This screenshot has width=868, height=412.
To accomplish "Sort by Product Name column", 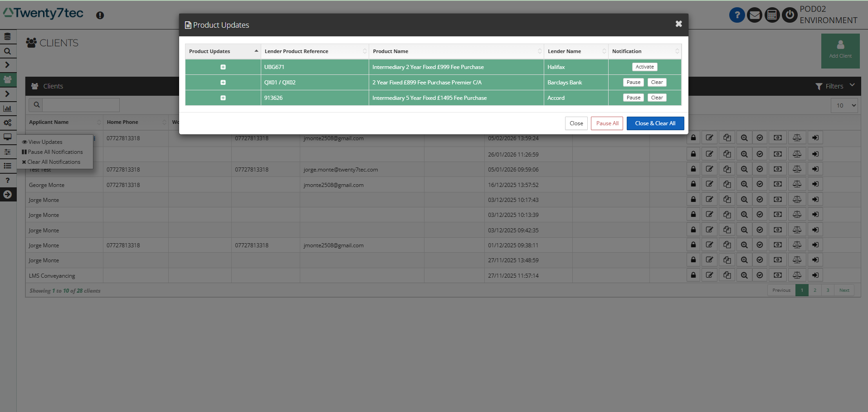I will (456, 51).
